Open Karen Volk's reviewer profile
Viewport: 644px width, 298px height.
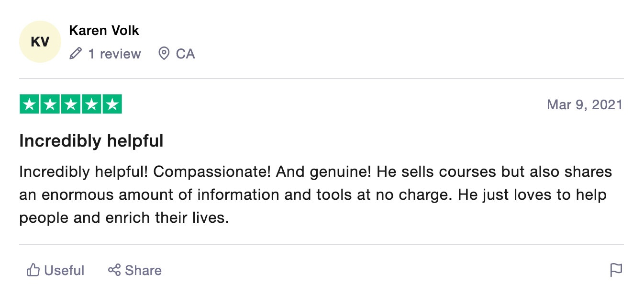(x=104, y=31)
